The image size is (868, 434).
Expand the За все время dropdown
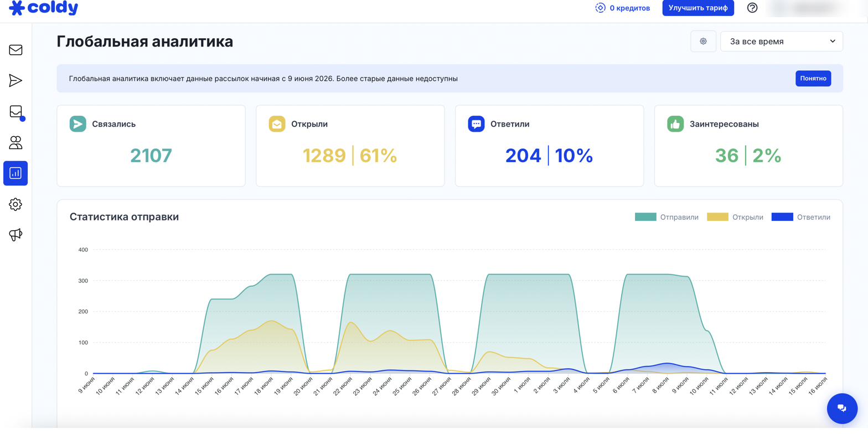tap(781, 42)
